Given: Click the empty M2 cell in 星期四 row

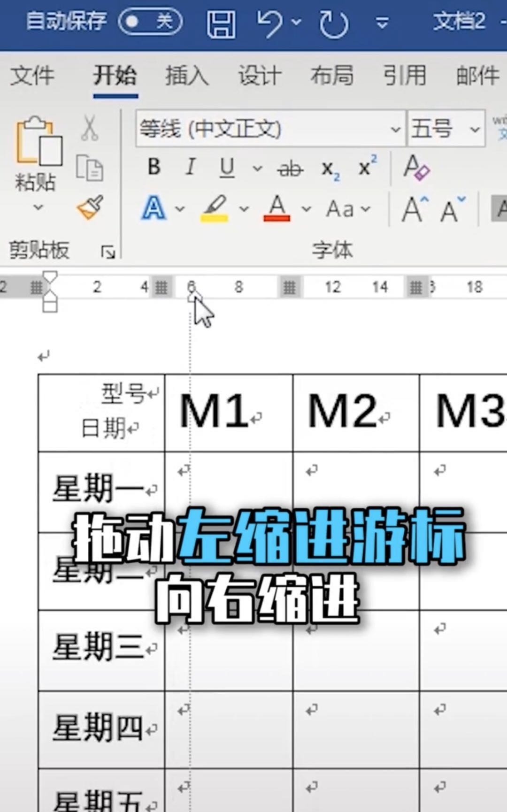Looking at the screenshot, I should tap(356, 729).
